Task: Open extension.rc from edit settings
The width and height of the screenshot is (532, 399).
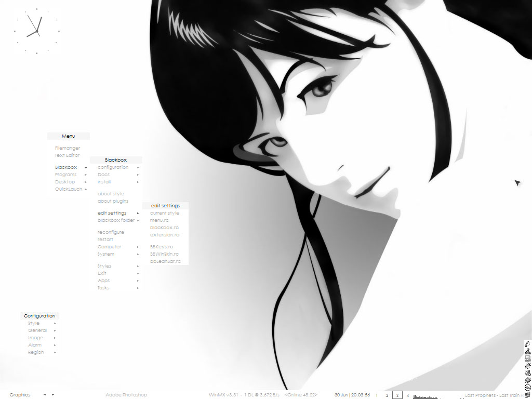Action: [165, 235]
